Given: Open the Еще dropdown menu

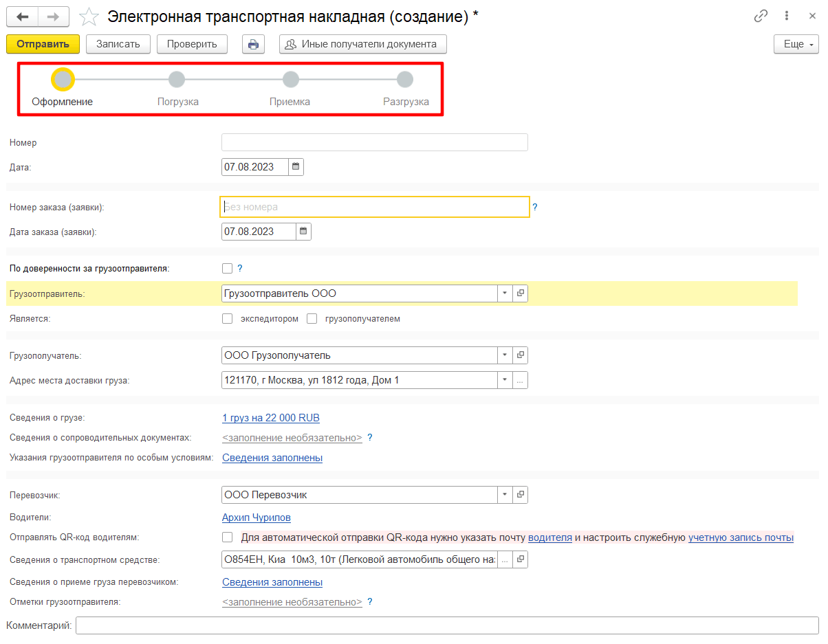Looking at the screenshot, I should point(796,44).
